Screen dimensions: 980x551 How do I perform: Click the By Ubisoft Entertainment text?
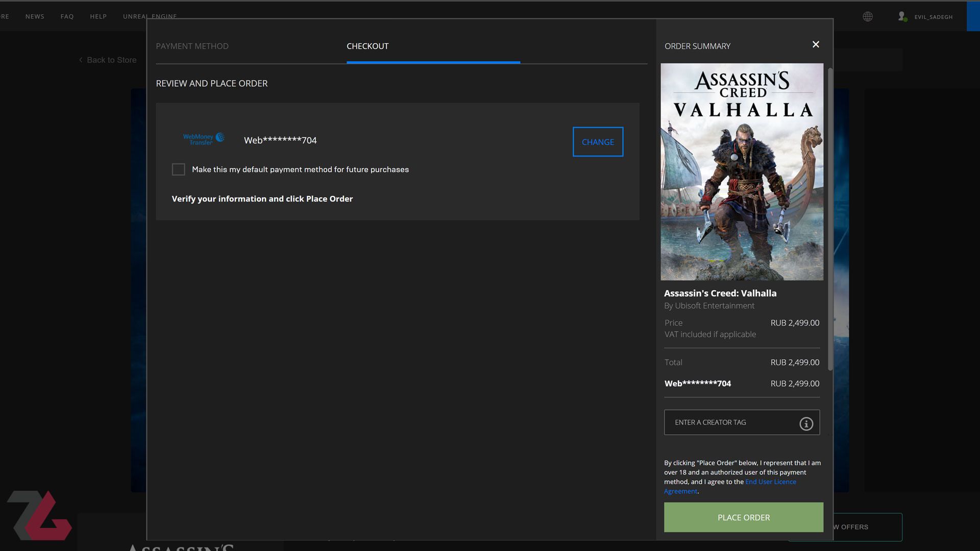pyautogui.click(x=709, y=306)
